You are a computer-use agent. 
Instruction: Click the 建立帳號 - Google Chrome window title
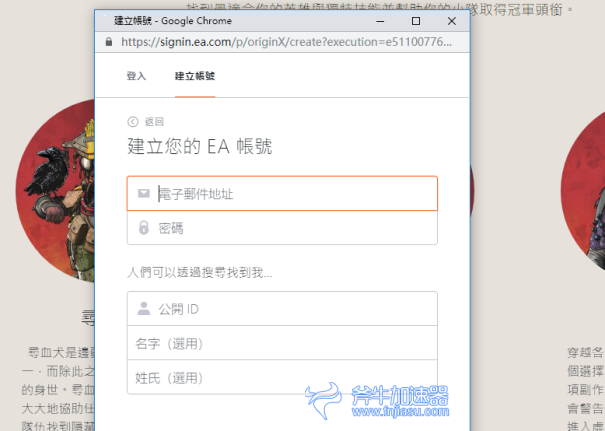[173, 21]
